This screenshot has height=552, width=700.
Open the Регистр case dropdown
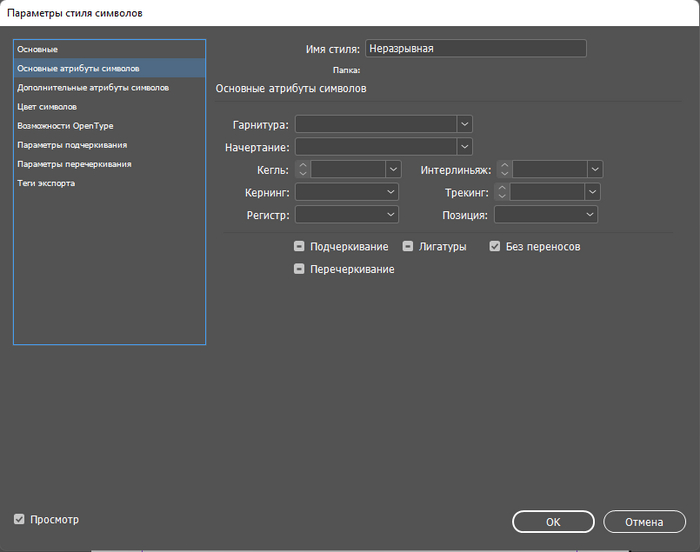pos(391,214)
